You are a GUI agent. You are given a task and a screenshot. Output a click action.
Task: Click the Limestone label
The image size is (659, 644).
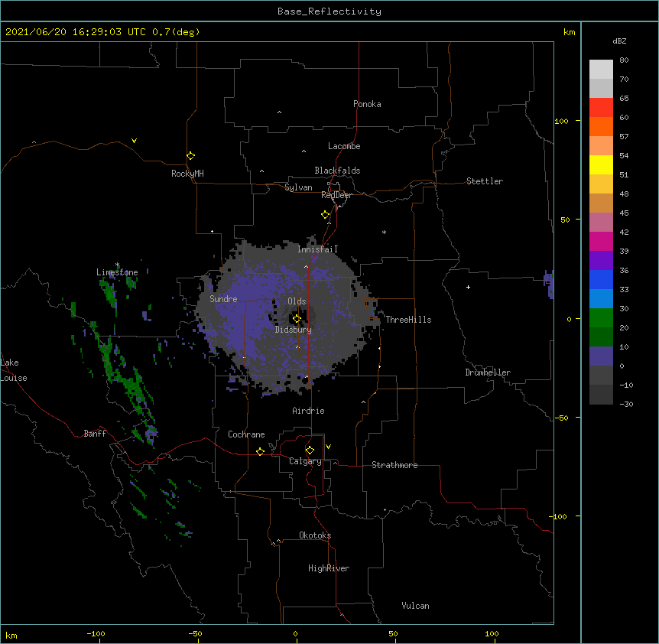click(x=117, y=272)
